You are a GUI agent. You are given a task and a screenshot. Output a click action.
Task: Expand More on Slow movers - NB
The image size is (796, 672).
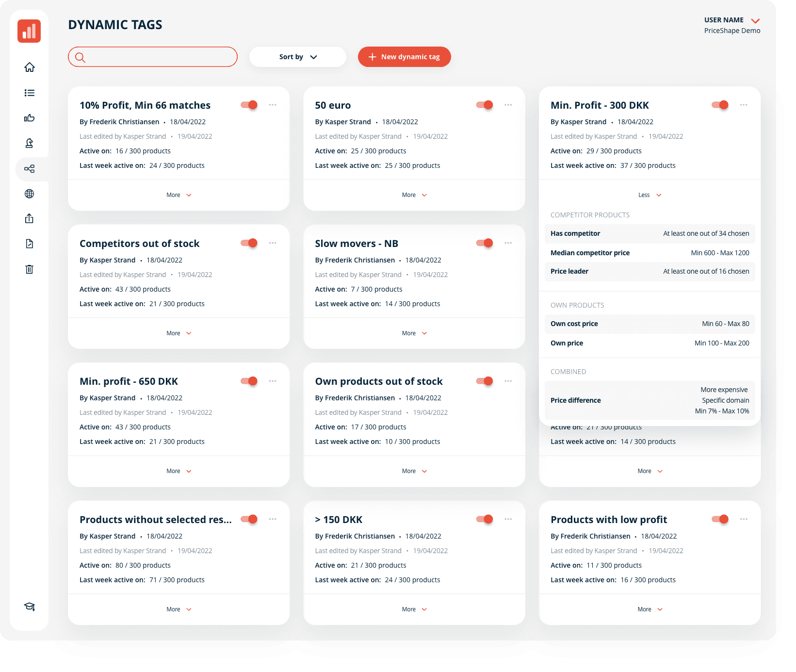[414, 333]
